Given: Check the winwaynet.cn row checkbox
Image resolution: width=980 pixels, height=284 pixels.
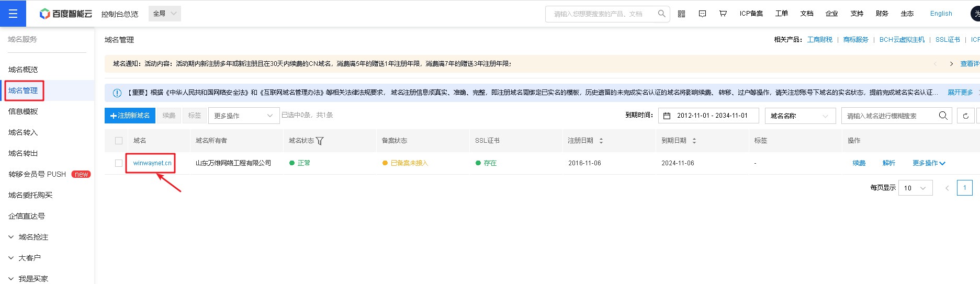Looking at the screenshot, I should pyautogui.click(x=119, y=163).
